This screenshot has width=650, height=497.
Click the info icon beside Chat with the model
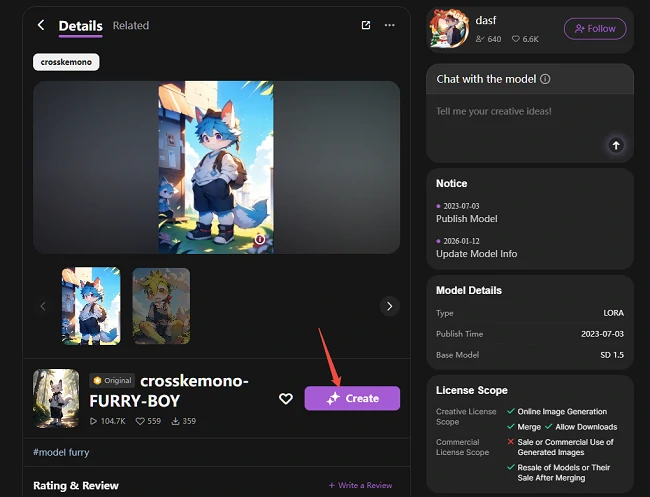coord(545,79)
